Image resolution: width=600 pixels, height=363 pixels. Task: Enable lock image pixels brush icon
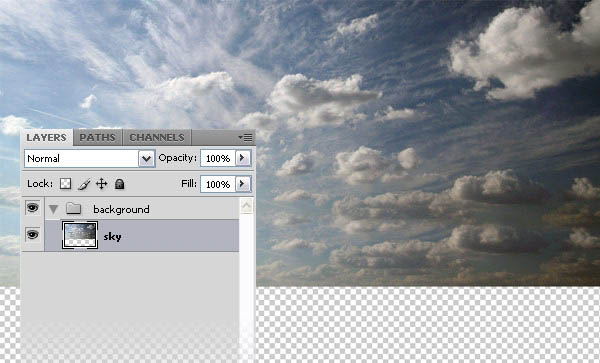(84, 184)
